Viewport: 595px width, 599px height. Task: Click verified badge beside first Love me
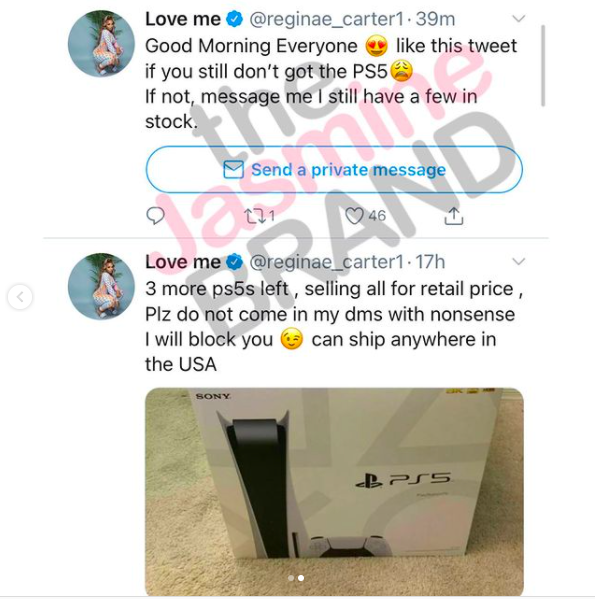[x=234, y=19]
